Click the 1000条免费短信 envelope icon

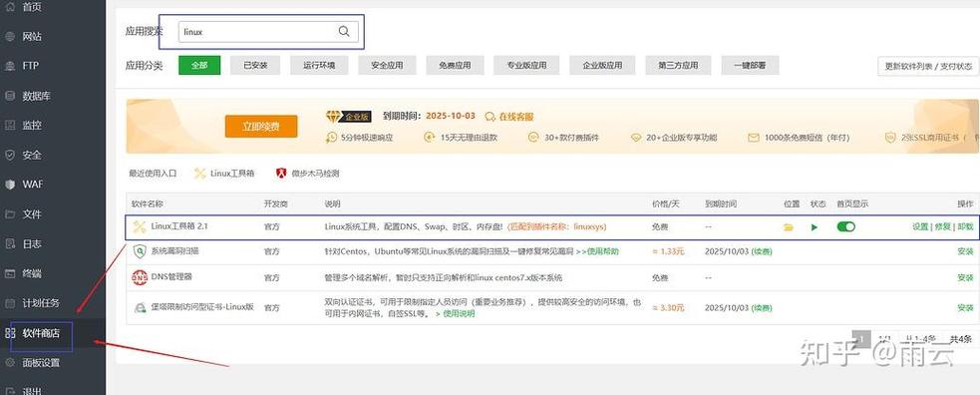(x=753, y=137)
